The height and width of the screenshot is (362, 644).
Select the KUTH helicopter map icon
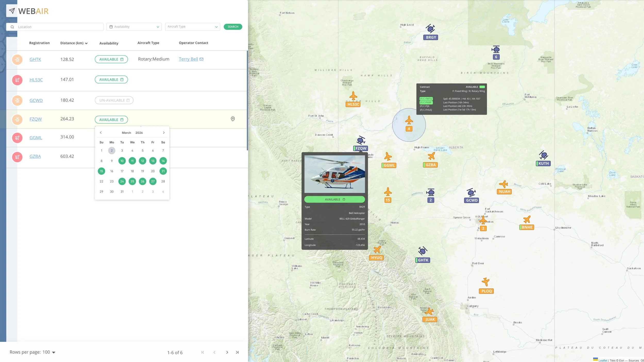point(543,155)
